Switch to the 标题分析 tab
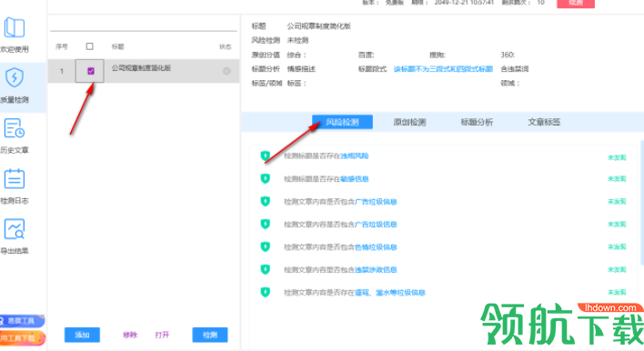The width and height of the screenshot is (644, 351). pyautogui.click(x=477, y=122)
